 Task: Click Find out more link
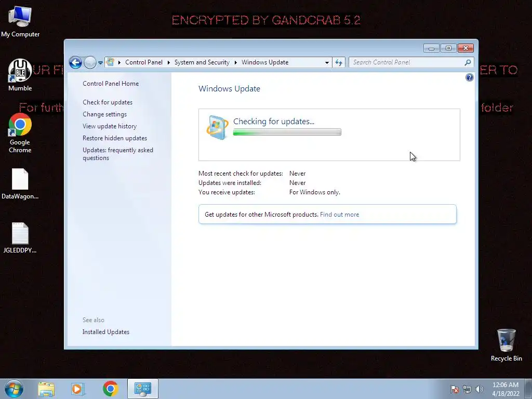pos(339,215)
